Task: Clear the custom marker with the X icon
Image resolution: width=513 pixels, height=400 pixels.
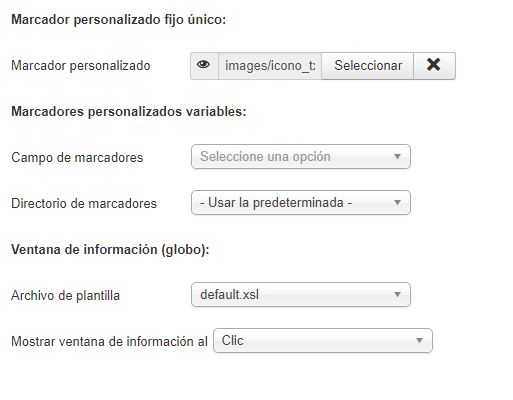Action: [x=434, y=66]
